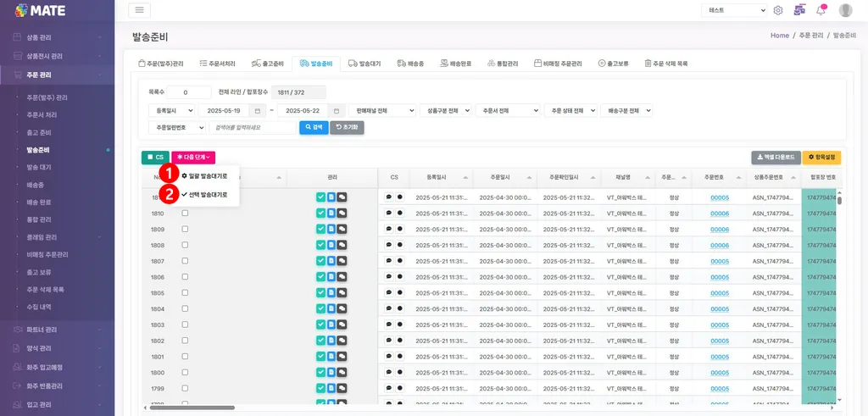Open blue document icon in row 1809
The image size is (868, 416).
(331, 229)
